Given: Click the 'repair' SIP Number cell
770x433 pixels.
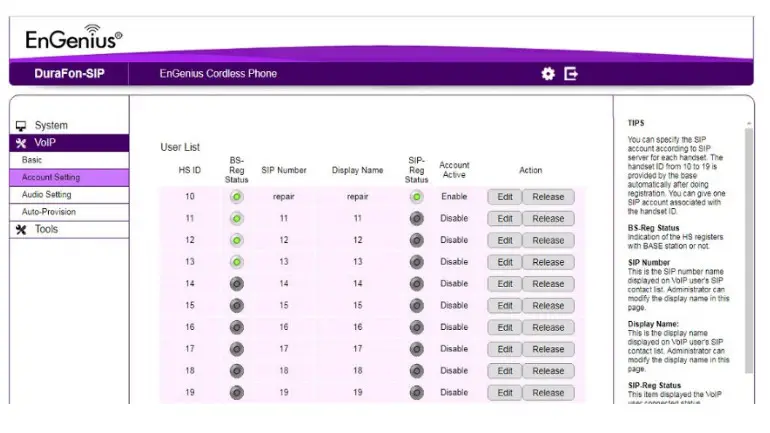Looking at the screenshot, I should tap(283, 196).
